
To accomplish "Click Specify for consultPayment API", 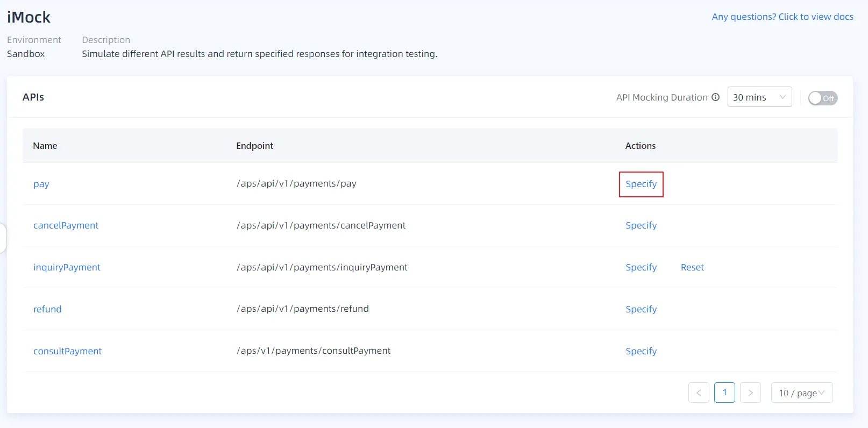I will [x=641, y=351].
